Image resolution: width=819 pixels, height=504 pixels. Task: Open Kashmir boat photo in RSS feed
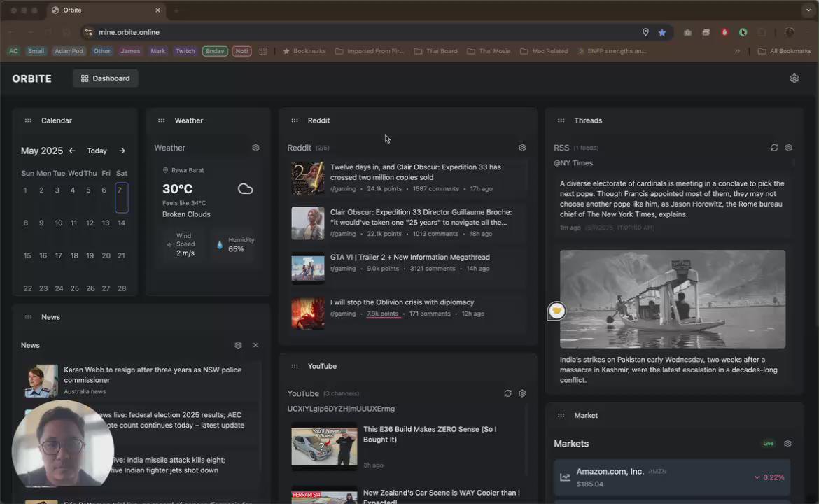pyautogui.click(x=672, y=299)
